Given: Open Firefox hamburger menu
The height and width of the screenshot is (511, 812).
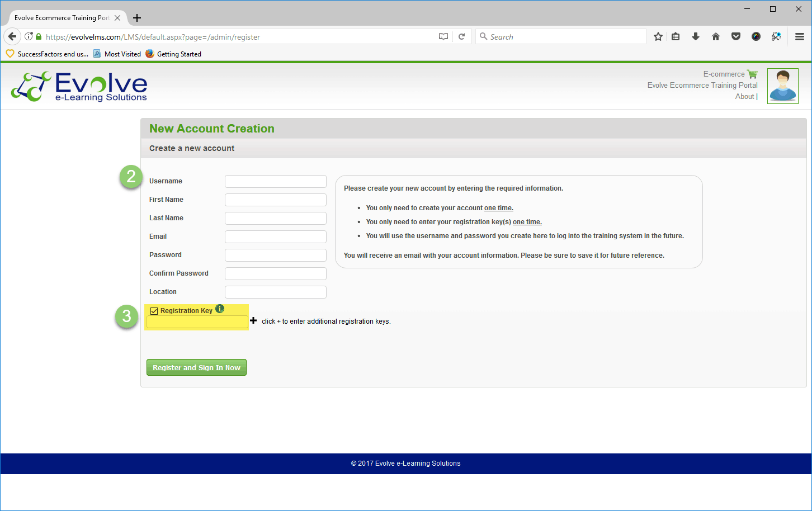Looking at the screenshot, I should pos(800,37).
